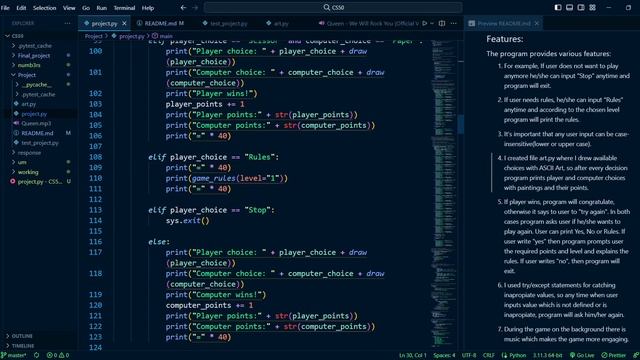Toggle the primary sidebar layout icon
The height and width of the screenshot is (360, 640).
[558, 7]
